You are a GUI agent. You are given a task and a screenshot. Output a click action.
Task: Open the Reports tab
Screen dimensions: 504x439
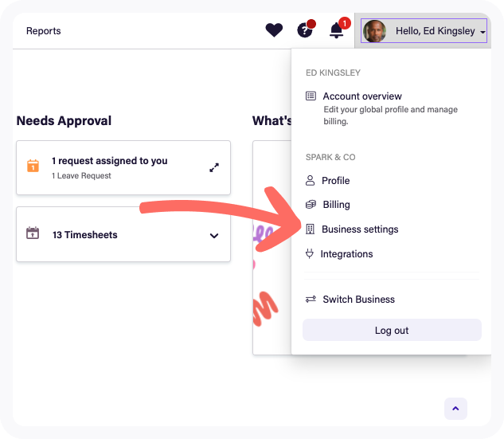click(43, 31)
